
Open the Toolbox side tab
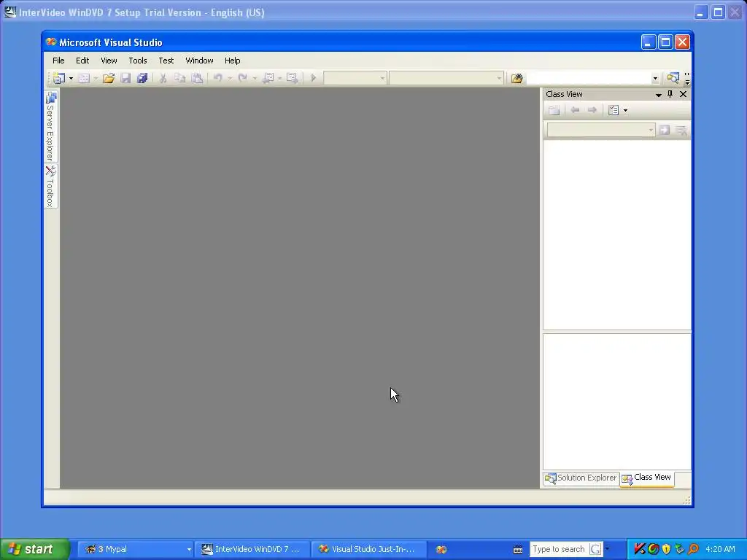click(x=51, y=187)
